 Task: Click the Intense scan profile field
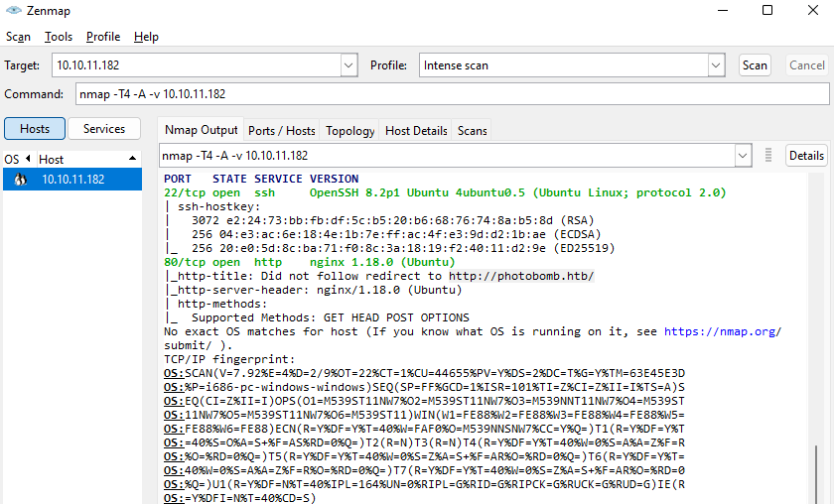coord(564,65)
